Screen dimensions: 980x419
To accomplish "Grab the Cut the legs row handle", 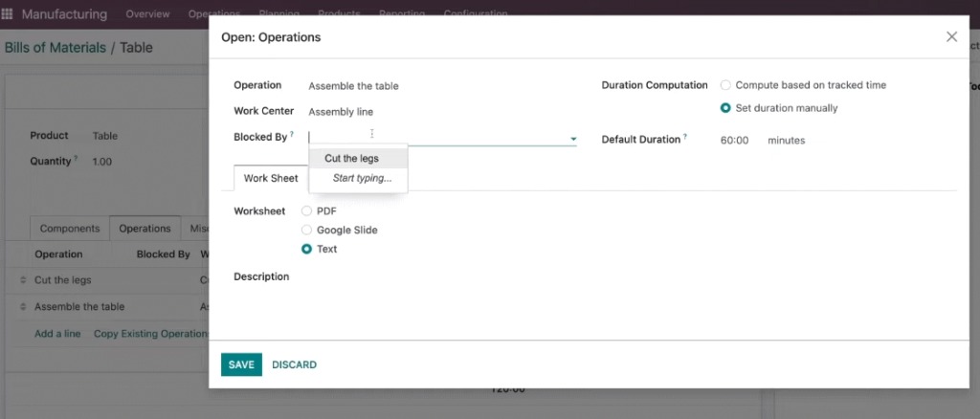I will point(23,280).
